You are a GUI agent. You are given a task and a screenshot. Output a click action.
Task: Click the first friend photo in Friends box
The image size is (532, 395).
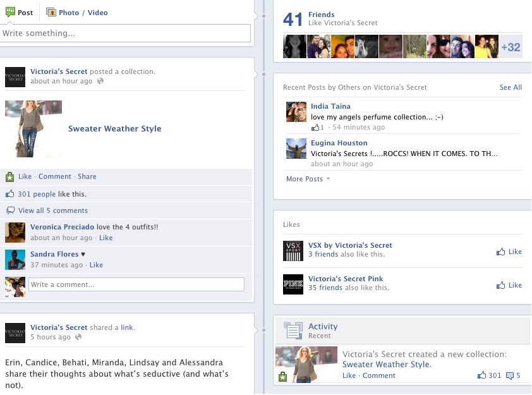(294, 46)
